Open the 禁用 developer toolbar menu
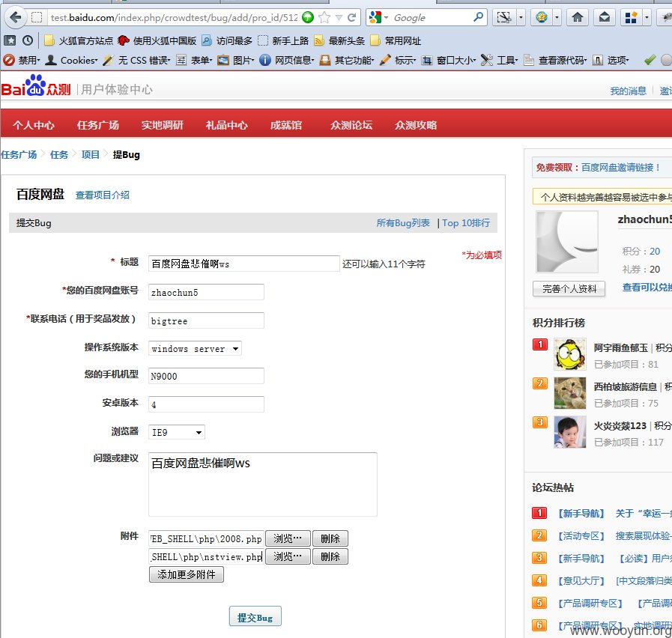 click(22, 60)
